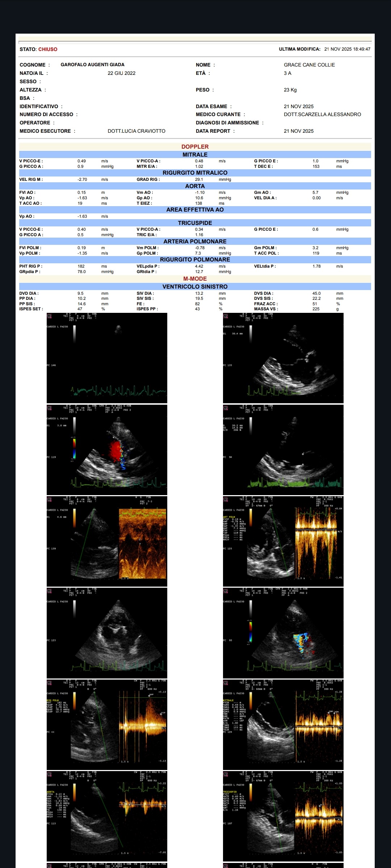Screen dimensions: 391x868
Task: Open the 2D image labelled FC 94
Action: tap(283, 450)
